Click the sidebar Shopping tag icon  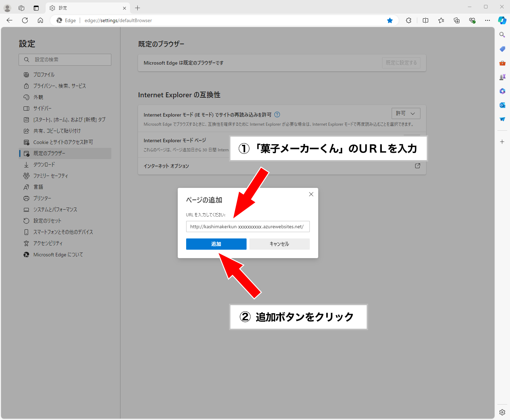[x=502, y=49]
